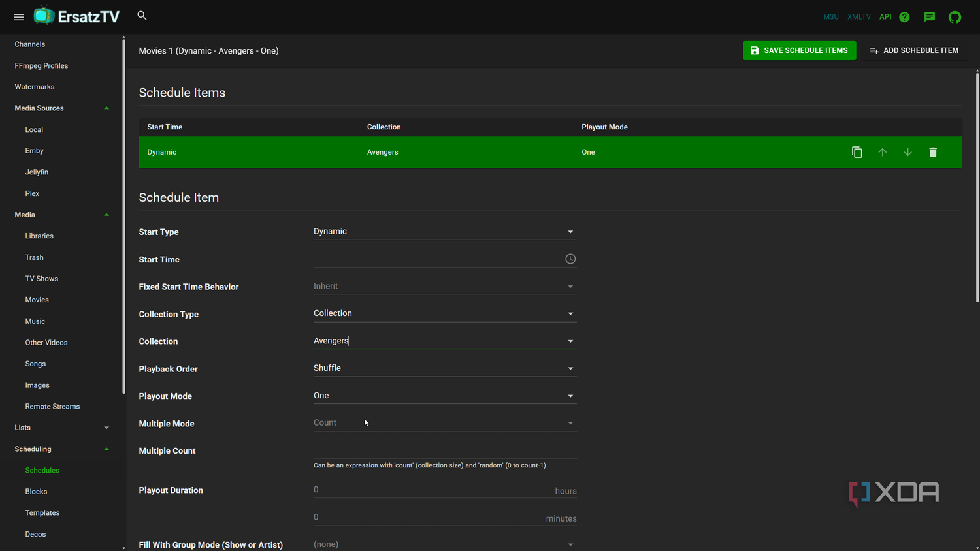The image size is (980, 551).
Task: Select the Dynamic Avengers schedule row
Action: 550,152
